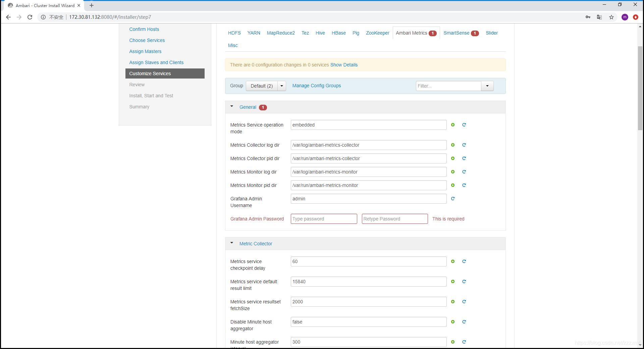Click the Metrics Service operation mode field
Viewport: 644px width, 349px height.
[x=369, y=125]
